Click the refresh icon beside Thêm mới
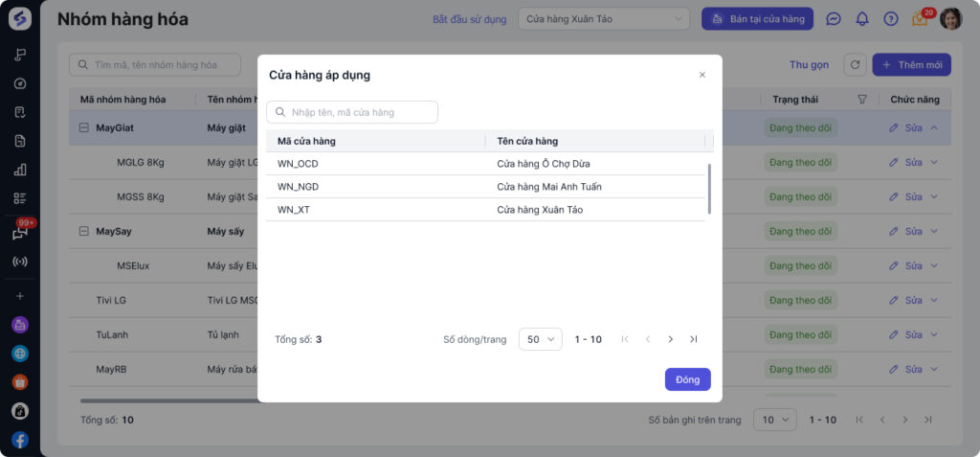980x457 pixels. click(x=855, y=65)
